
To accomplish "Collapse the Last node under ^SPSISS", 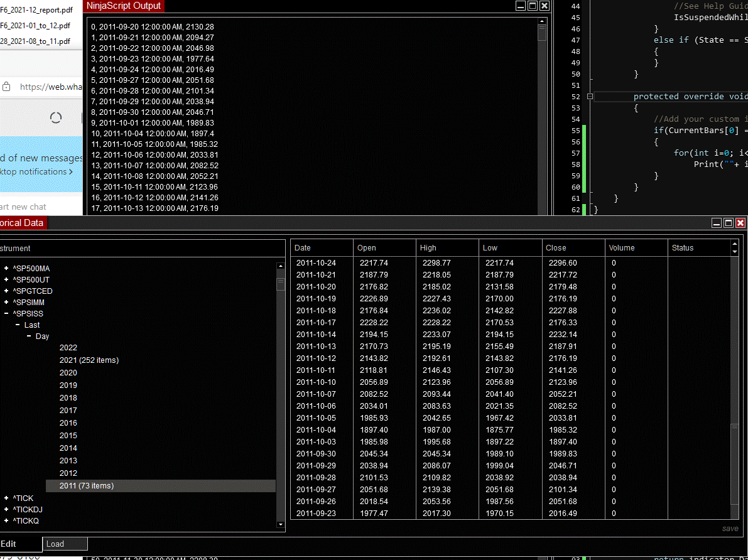I will [x=18, y=325].
